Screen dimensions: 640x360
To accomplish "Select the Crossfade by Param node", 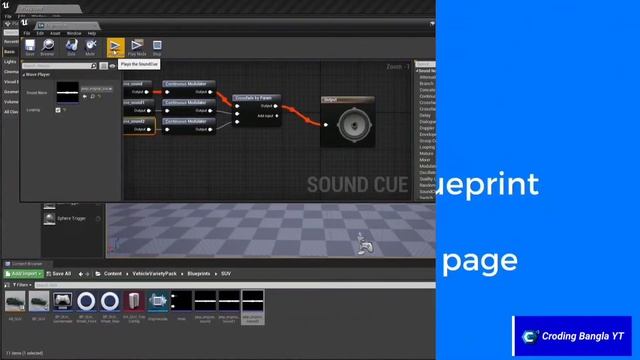I will pos(257,110).
